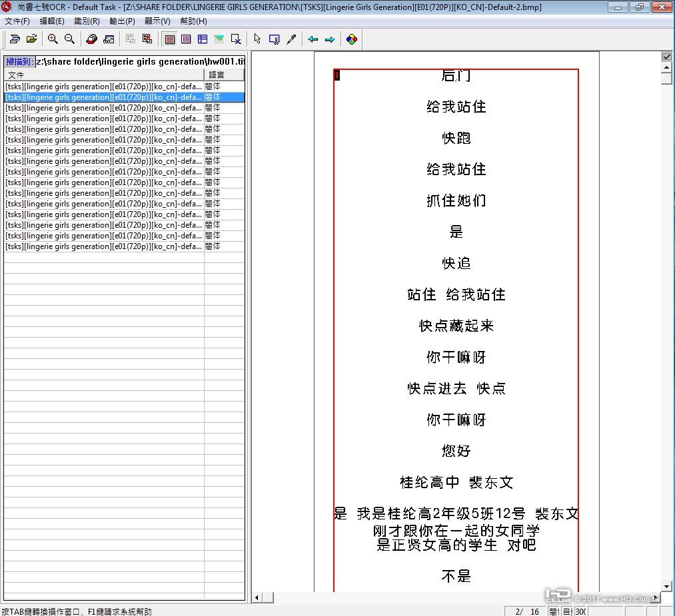Click the text line 桂纶高中 裴东文
Screen dimensions: 675x616
456,481
